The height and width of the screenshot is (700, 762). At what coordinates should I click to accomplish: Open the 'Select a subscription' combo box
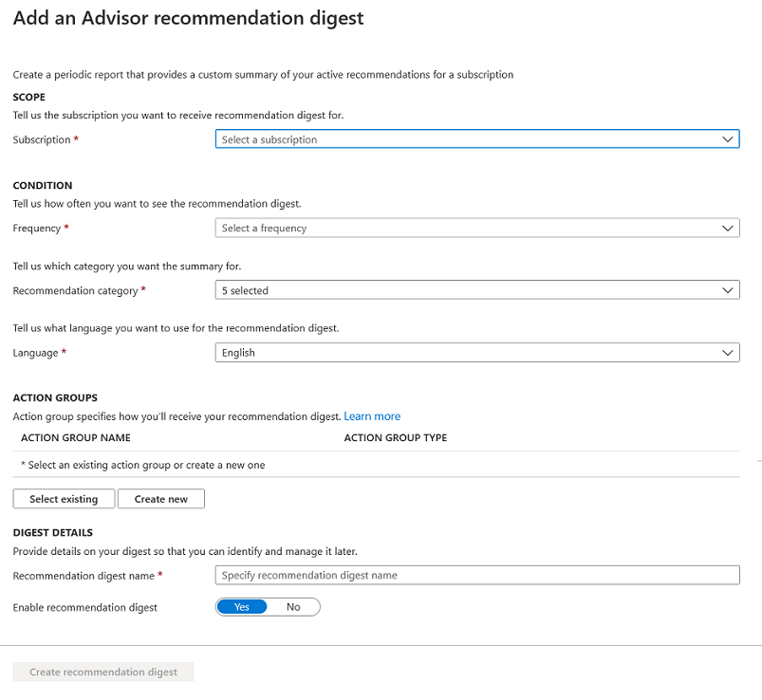pos(465,139)
